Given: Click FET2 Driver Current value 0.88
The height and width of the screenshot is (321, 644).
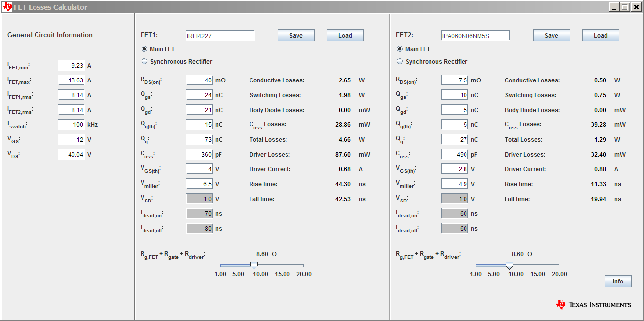Looking at the screenshot, I should click(x=600, y=169).
